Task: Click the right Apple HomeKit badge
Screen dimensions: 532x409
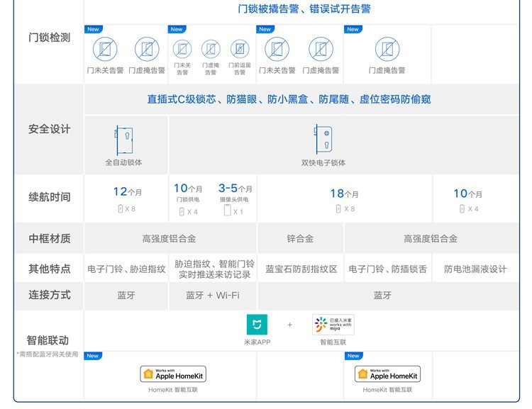Action: click(x=387, y=374)
